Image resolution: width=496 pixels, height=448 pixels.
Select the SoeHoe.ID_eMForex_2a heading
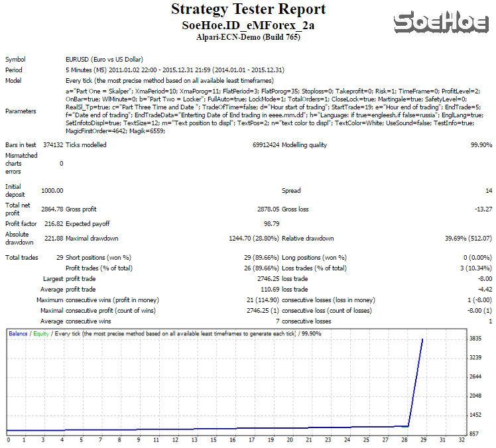[x=248, y=25]
